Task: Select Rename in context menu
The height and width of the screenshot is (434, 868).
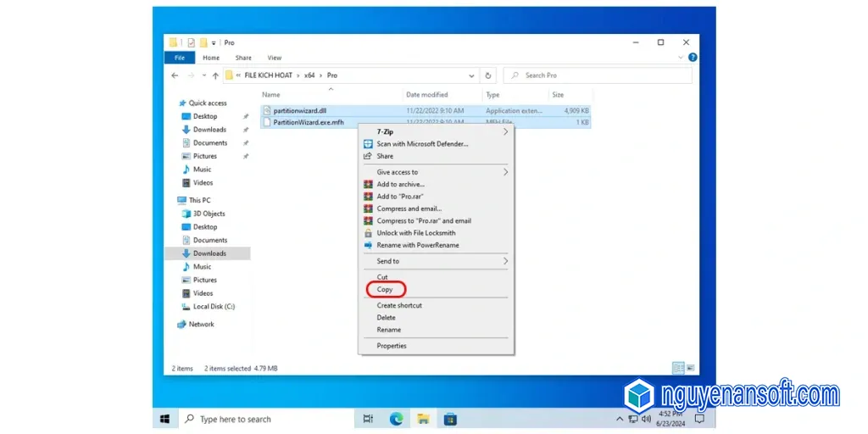Action: point(436,330)
